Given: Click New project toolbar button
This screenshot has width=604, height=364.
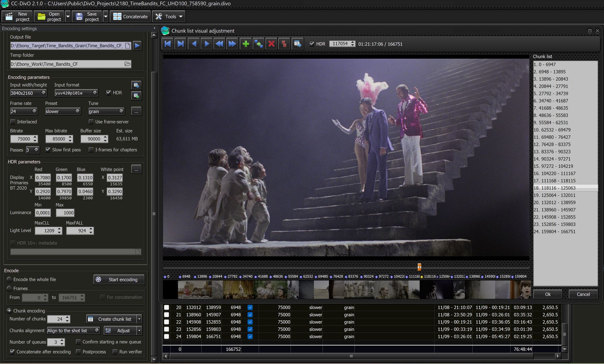Looking at the screenshot, I should [17, 17].
